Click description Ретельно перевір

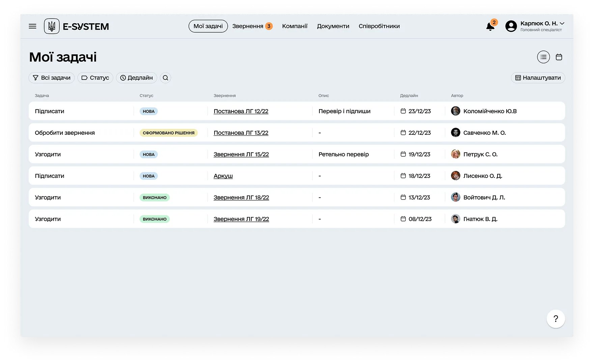click(344, 154)
